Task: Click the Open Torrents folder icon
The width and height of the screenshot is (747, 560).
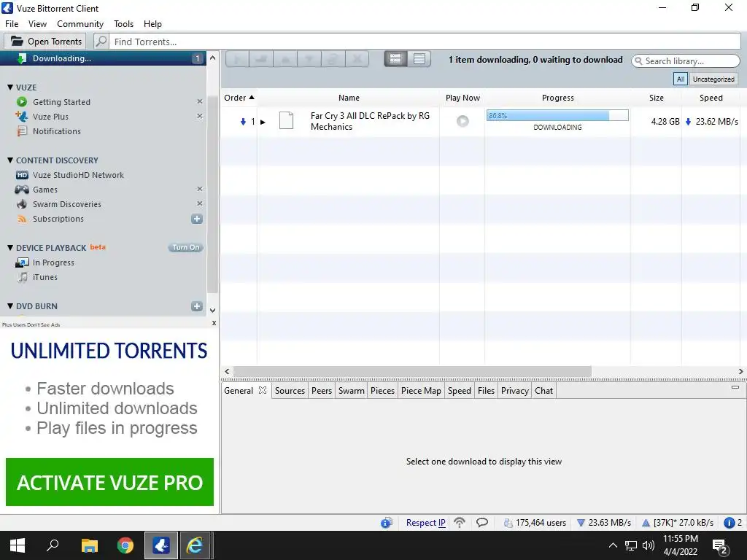Action: (18, 42)
